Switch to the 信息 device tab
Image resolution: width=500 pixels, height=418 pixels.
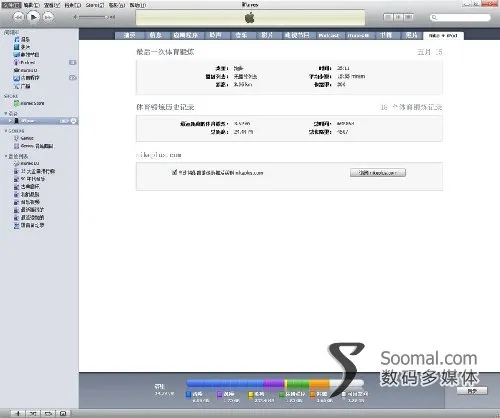(155, 35)
